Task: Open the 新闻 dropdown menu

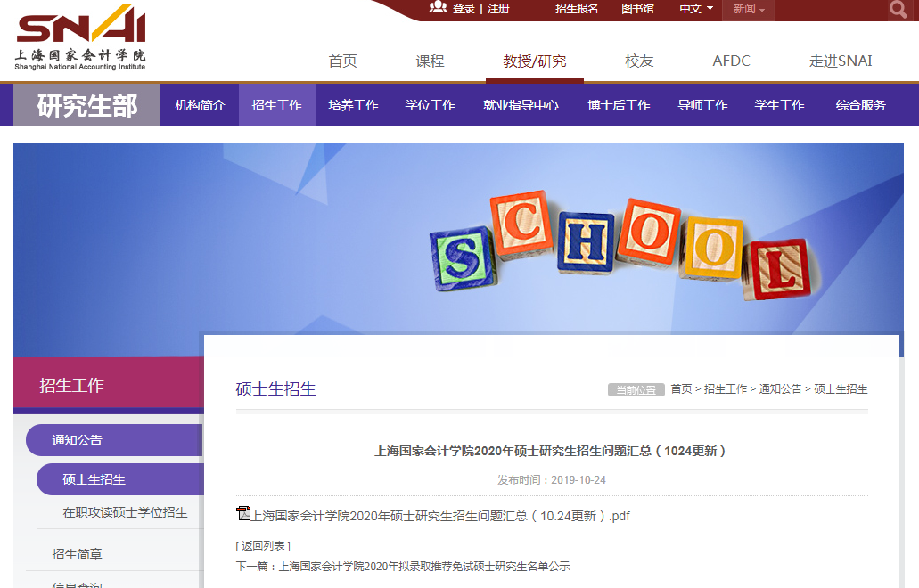Action: coord(749,9)
